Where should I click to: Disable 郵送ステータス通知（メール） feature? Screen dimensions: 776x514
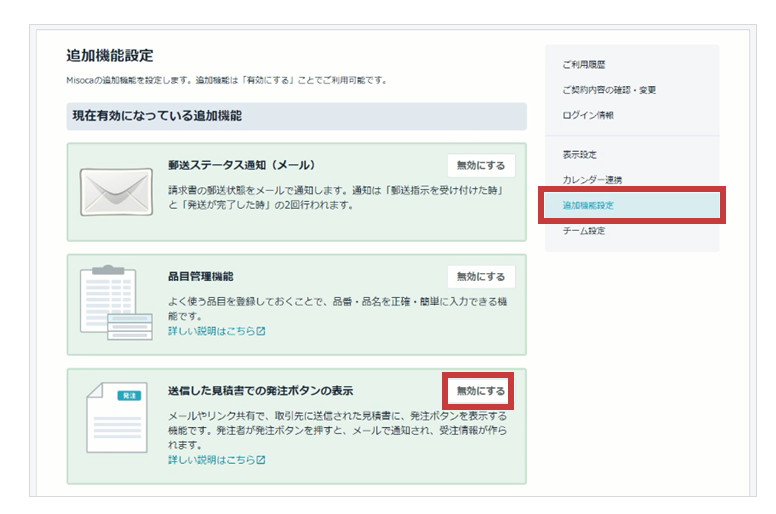[x=481, y=165]
